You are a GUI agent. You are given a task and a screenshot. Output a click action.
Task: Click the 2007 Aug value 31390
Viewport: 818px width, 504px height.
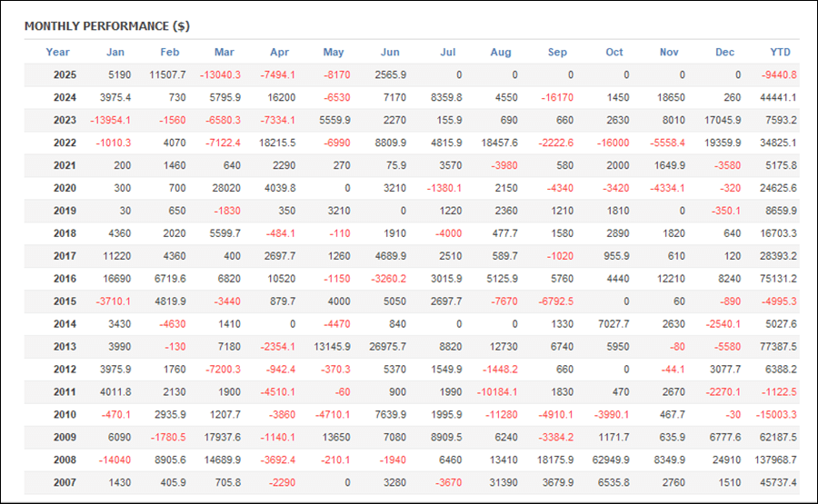(504, 483)
